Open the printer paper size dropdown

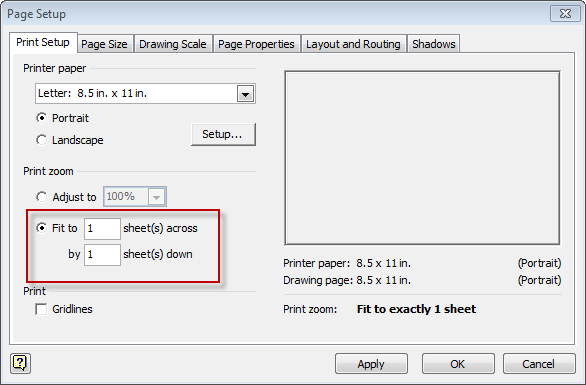246,93
